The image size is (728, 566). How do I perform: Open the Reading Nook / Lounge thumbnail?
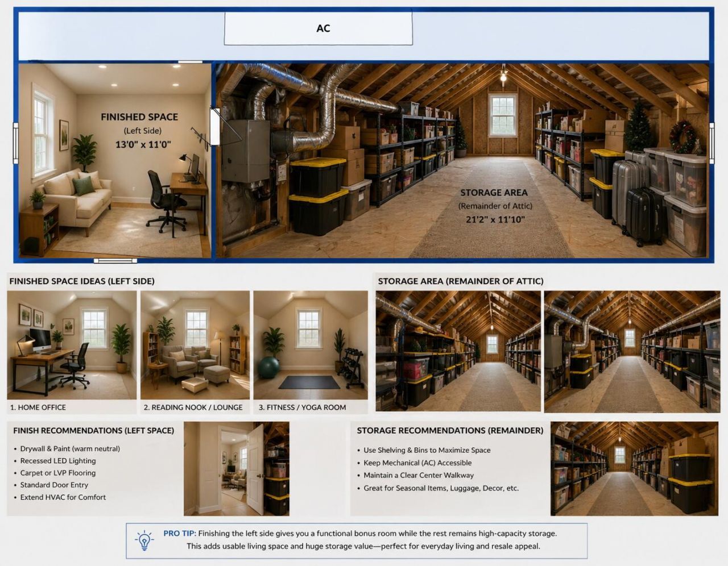point(195,345)
